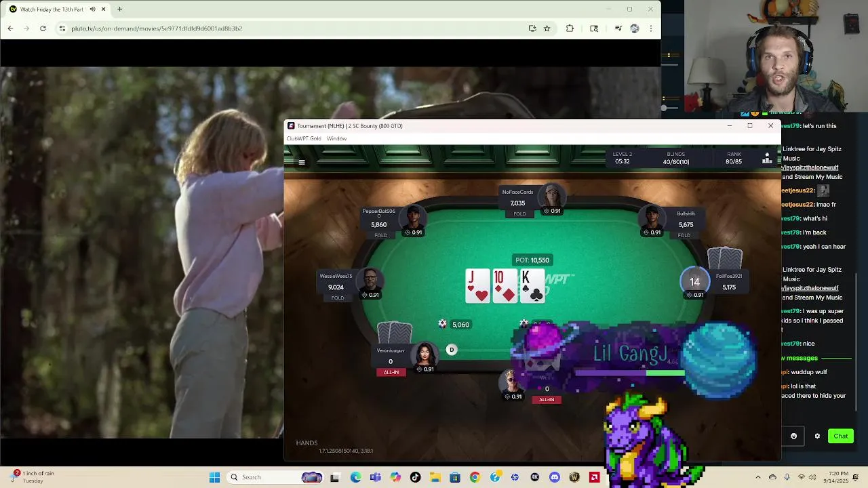Click the 5,060 bet chip amount
The image size is (868, 488).
461,325
